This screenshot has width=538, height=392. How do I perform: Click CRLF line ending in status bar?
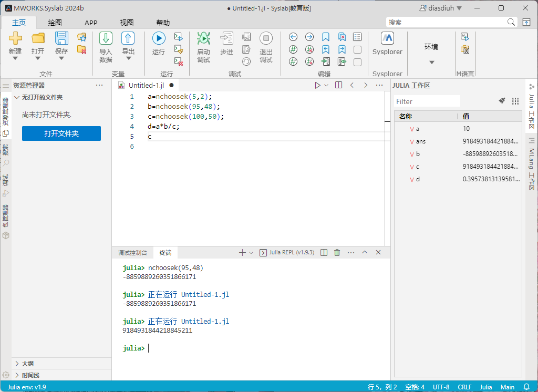[464, 387]
